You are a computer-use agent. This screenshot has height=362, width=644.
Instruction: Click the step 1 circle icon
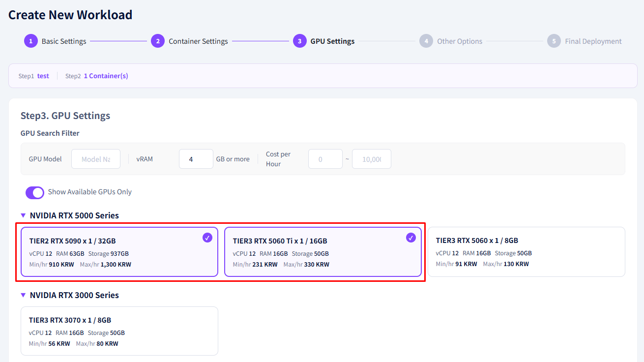click(x=30, y=41)
